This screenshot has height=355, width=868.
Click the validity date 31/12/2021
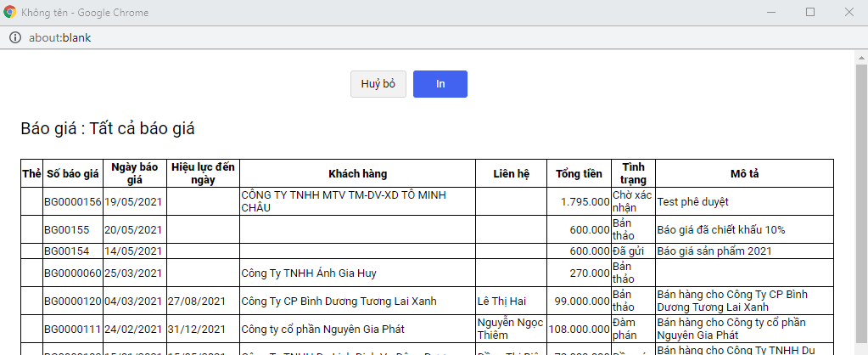(x=197, y=329)
